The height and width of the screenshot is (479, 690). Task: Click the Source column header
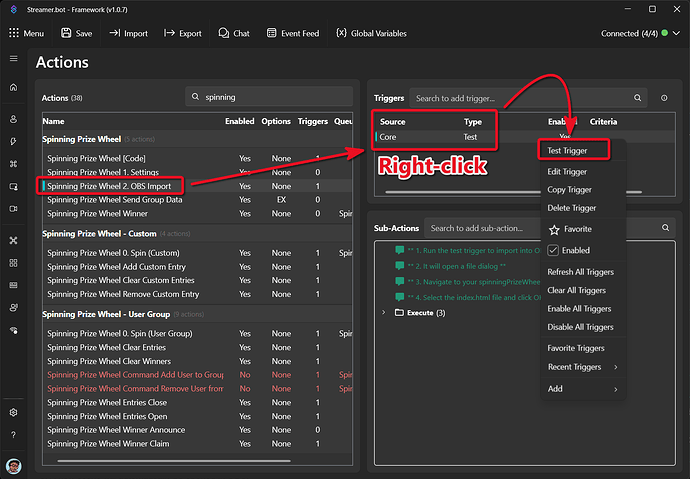(x=392, y=121)
